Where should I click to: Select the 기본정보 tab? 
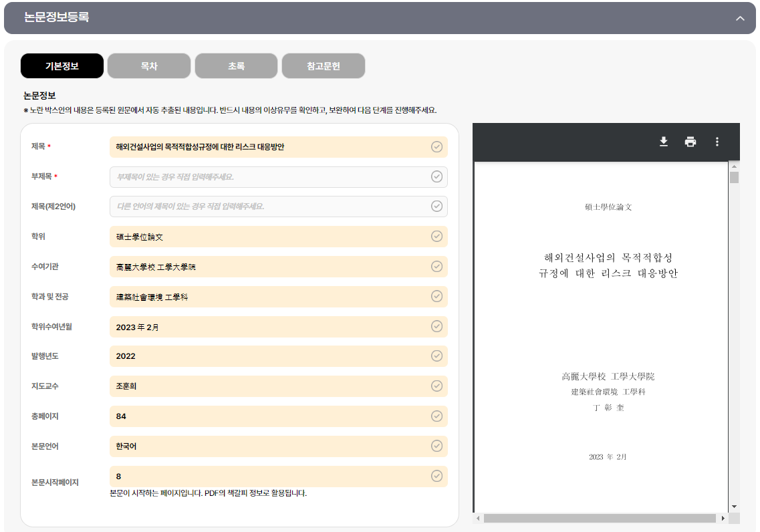(x=62, y=66)
